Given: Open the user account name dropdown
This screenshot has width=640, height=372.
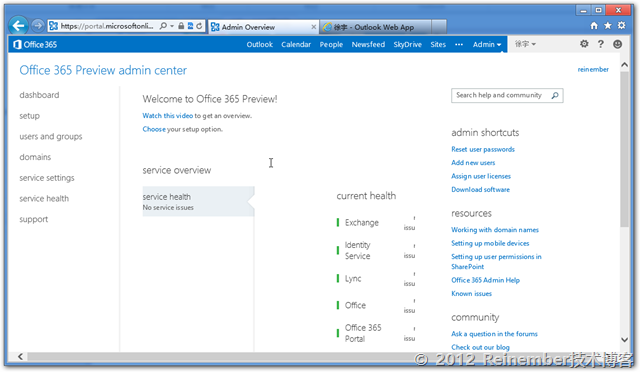Looking at the screenshot, I should (525, 44).
